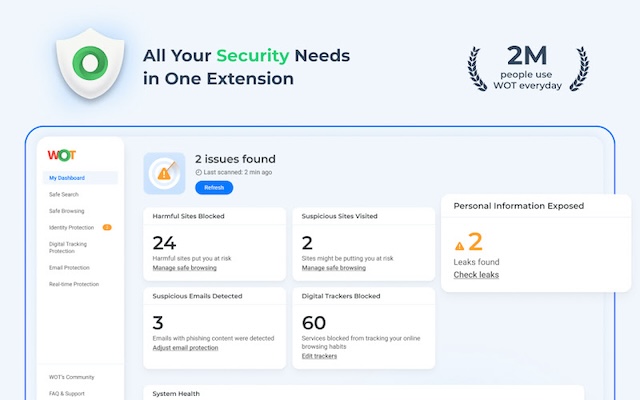Open Adjust email protection link
Viewport: 640px width, 400px height.
click(x=185, y=348)
